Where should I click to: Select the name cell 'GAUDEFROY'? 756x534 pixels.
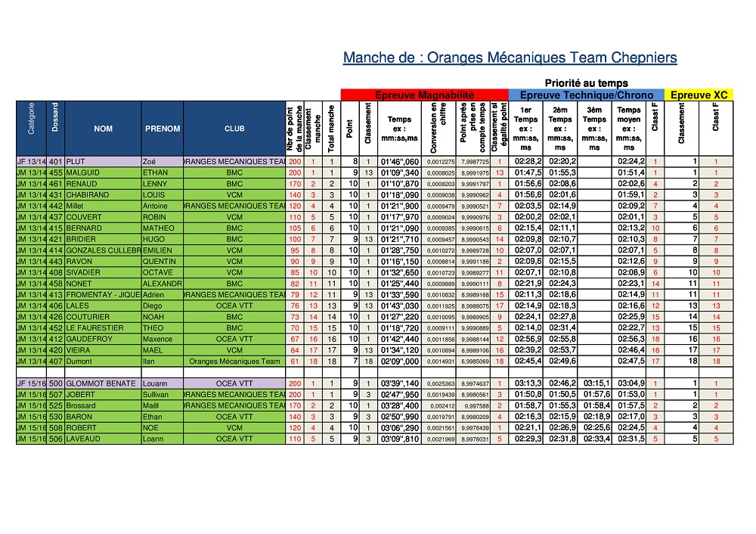(x=103, y=339)
